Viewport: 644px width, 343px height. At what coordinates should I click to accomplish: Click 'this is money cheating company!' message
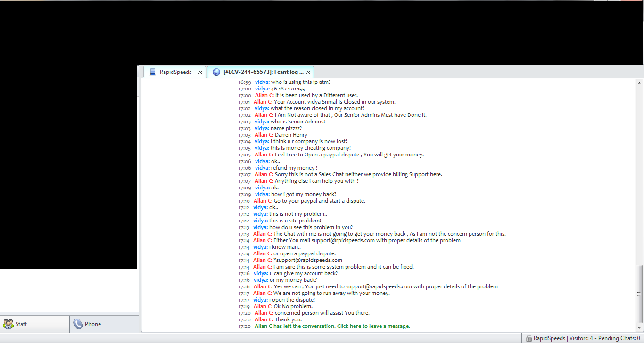tap(311, 148)
